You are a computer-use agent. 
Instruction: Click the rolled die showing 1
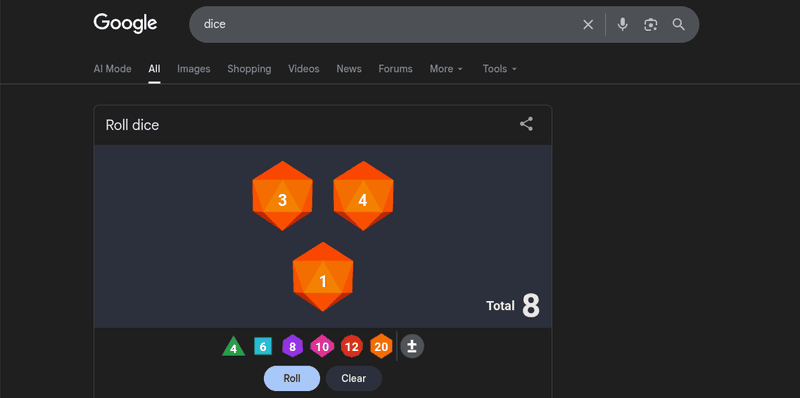click(x=322, y=277)
